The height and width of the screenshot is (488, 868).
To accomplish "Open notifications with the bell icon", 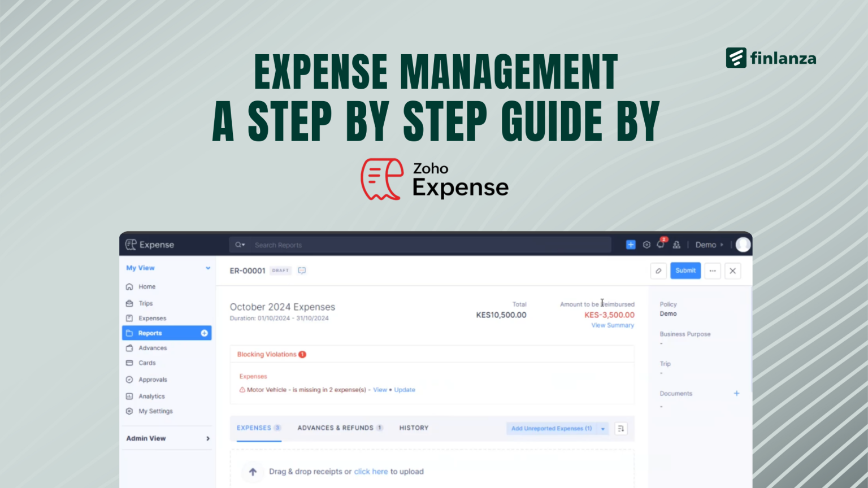I will click(661, 245).
